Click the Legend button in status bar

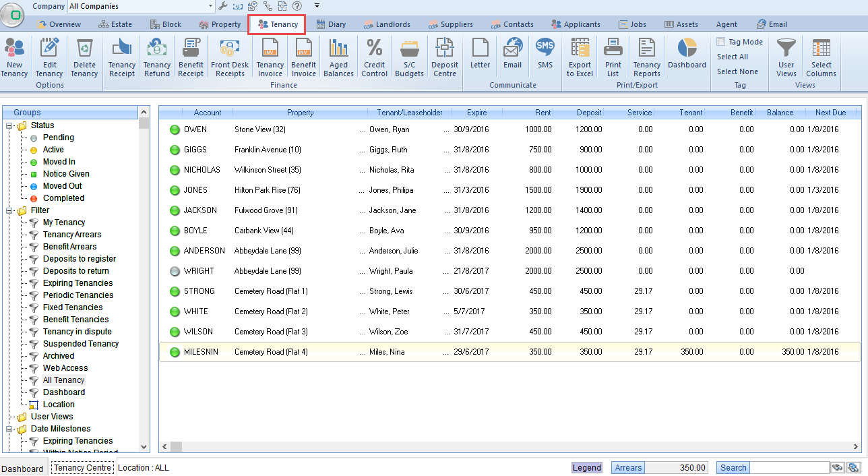[x=587, y=468]
